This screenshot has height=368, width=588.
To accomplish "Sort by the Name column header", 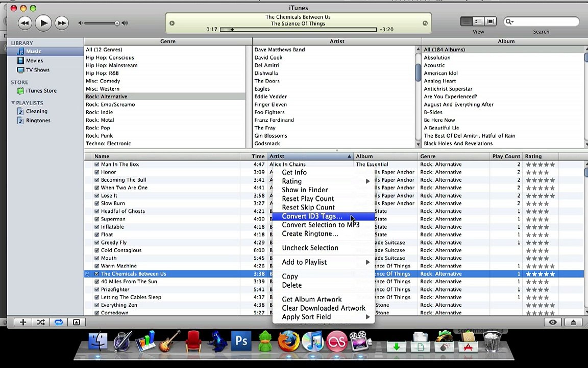I will click(166, 156).
